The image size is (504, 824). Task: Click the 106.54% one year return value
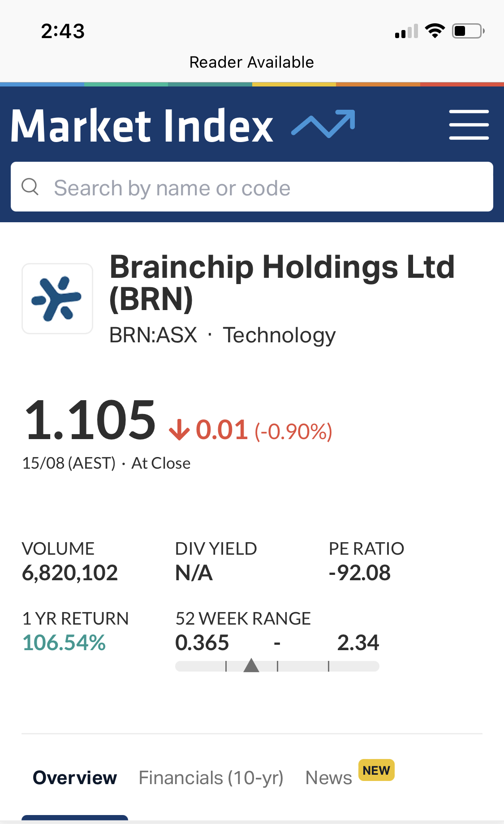[64, 643]
